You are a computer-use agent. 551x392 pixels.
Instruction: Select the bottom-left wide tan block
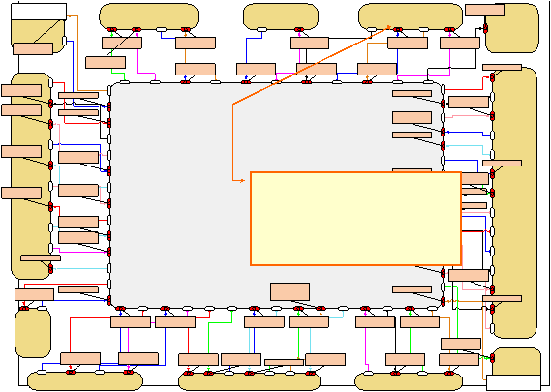85,381
